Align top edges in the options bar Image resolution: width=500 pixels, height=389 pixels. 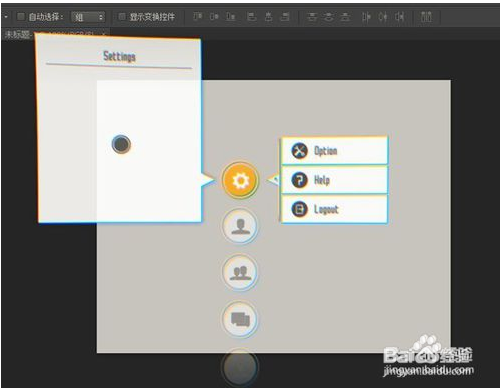pyautogui.click(x=198, y=16)
